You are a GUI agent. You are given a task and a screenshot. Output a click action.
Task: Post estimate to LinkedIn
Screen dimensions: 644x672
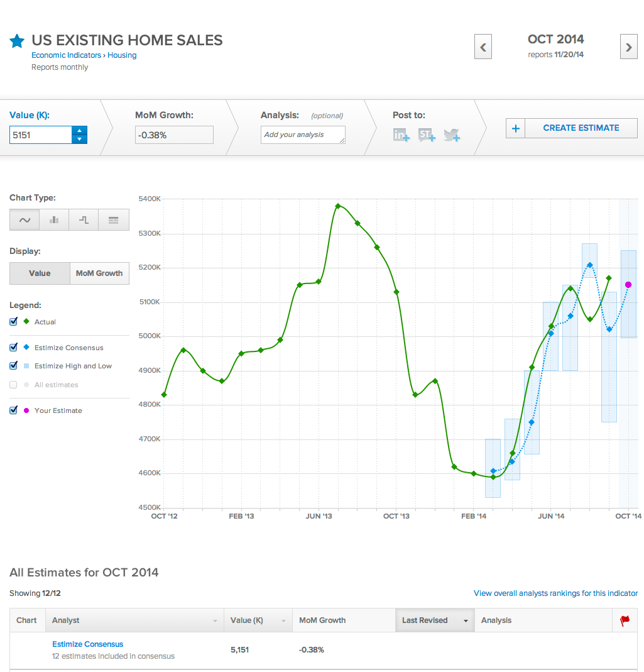[401, 134]
